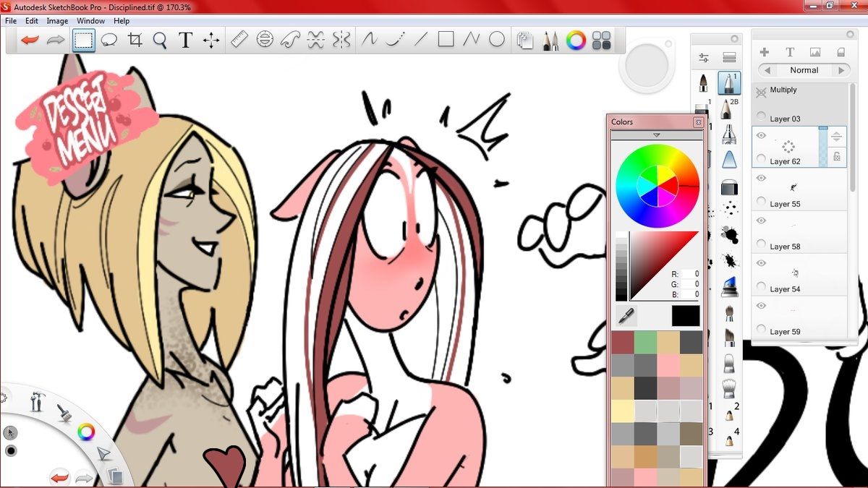
Task: Enable the French Curve tool
Action: click(290, 40)
